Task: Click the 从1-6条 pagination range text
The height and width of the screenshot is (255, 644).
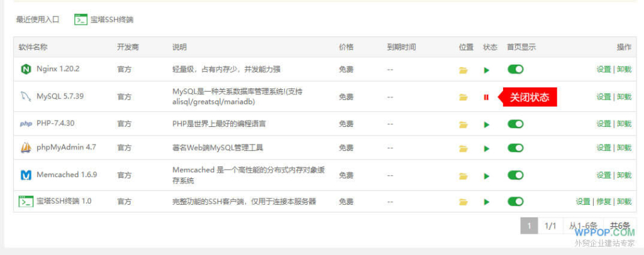Action: (583, 226)
